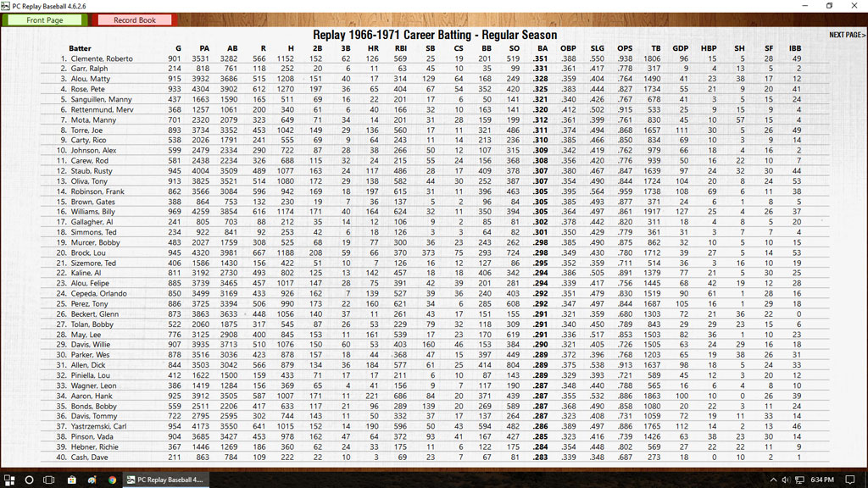Go to NEXT PAGE of stats
The height and width of the screenshot is (488, 868).
point(847,35)
